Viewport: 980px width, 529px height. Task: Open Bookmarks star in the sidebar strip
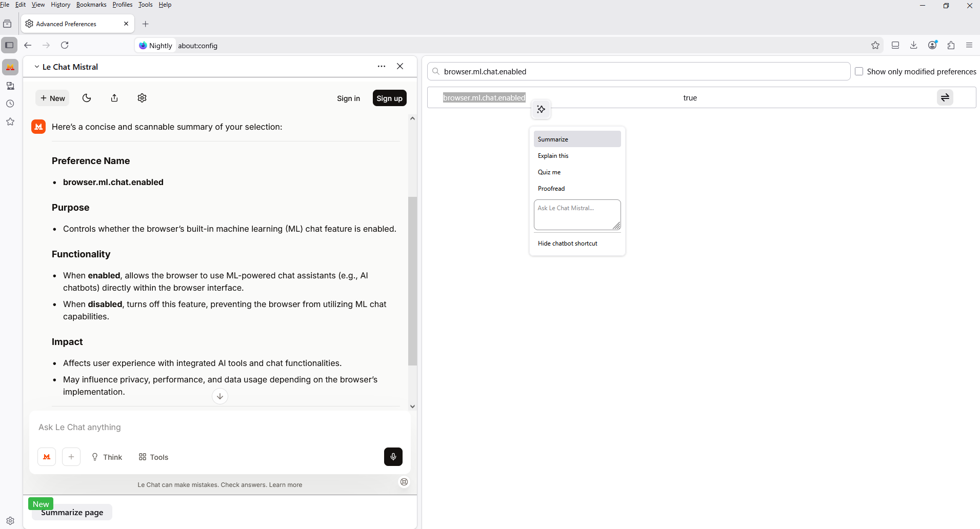point(10,122)
